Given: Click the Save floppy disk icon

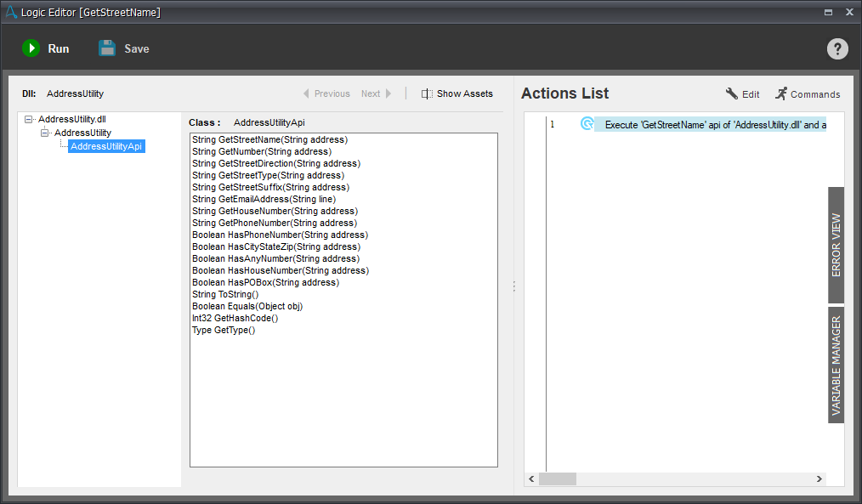Looking at the screenshot, I should tap(107, 48).
